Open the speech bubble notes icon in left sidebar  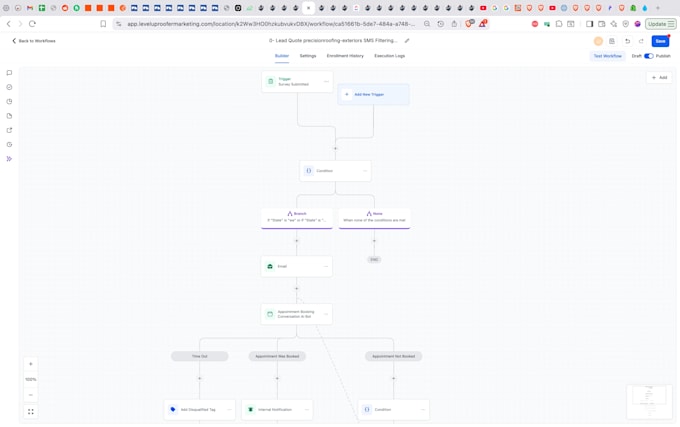(x=9, y=73)
